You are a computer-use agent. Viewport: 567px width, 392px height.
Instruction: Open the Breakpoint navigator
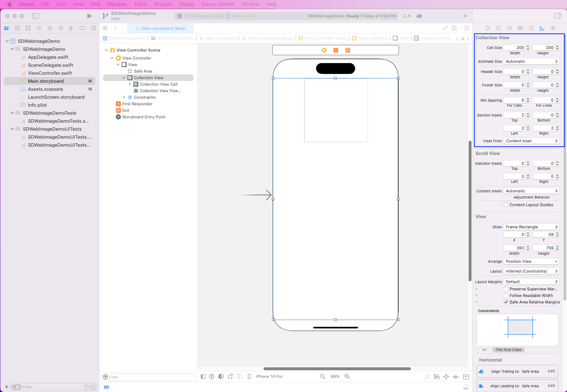82,28
